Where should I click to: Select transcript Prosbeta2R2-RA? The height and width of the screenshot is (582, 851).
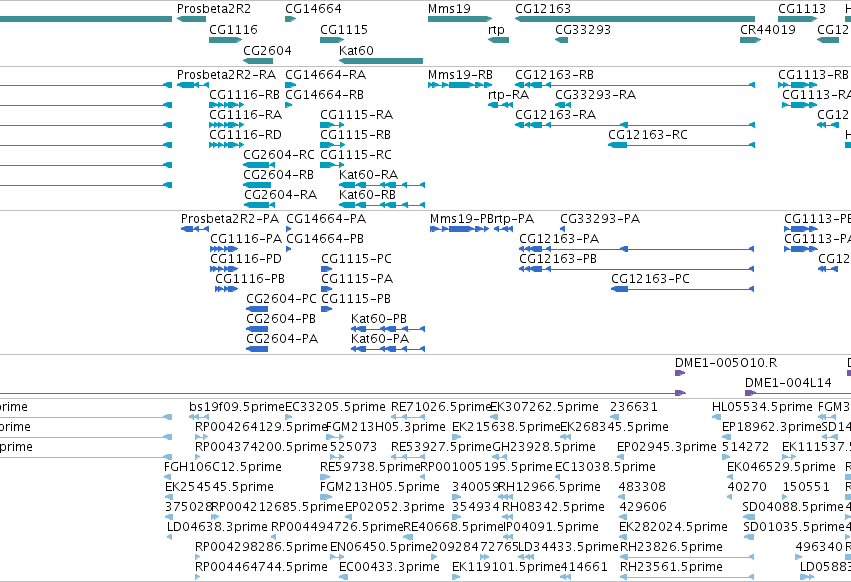tap(226, 75)
